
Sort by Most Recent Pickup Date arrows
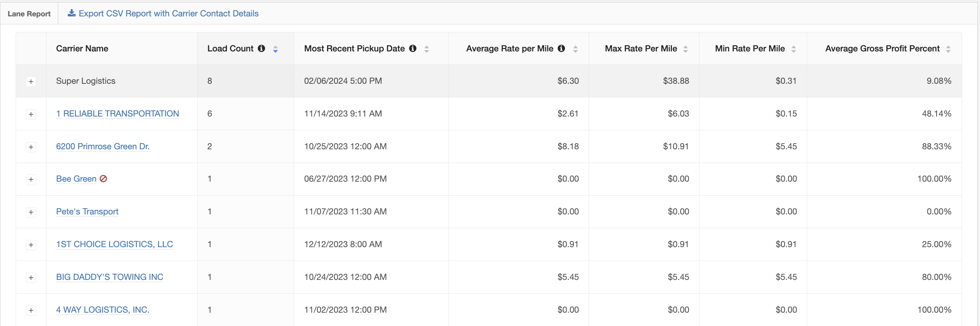(x=426, y=49)
